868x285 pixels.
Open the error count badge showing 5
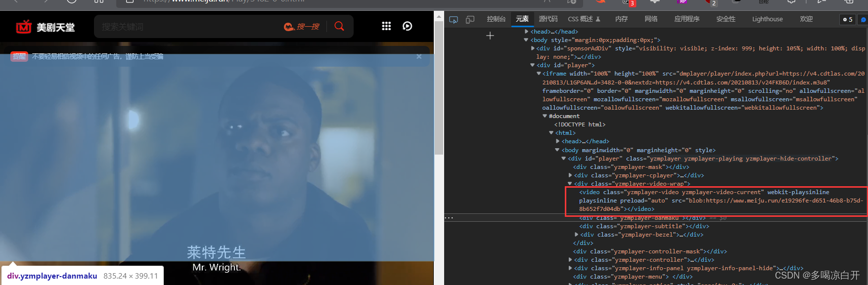848,19
